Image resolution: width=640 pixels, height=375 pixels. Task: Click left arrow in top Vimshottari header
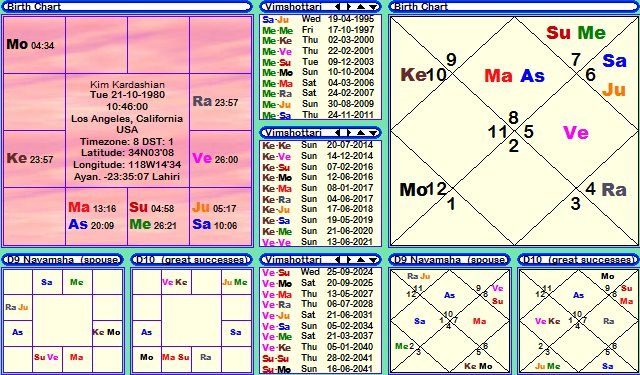pos(338,7)
